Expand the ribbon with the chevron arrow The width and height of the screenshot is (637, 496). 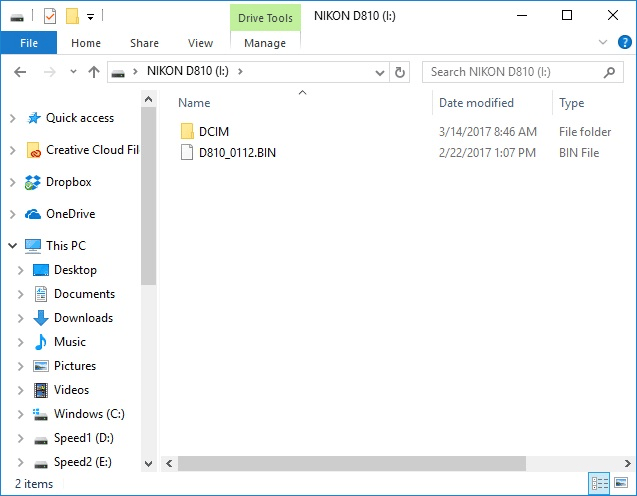click(x=602, y=43)
